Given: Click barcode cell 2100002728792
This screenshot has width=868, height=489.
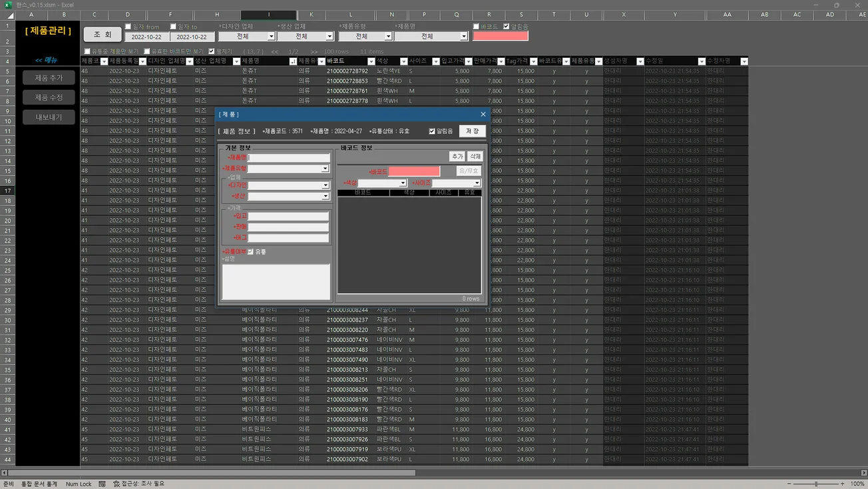Looking at the screenshot, I should click(x=347, y=71).
